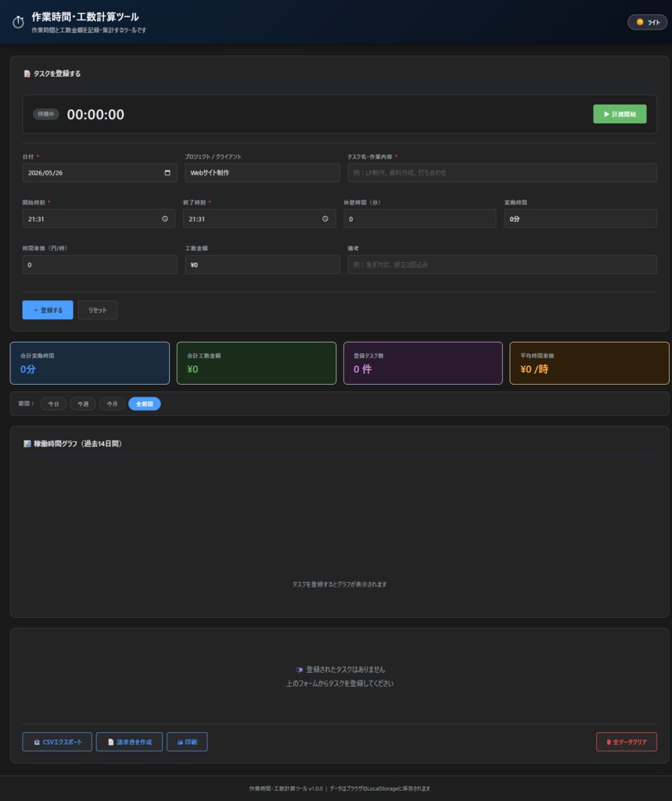The image size is (672, 801).
Task: Click the 工数金額 field showing ¥0
Action: [262, 264]
